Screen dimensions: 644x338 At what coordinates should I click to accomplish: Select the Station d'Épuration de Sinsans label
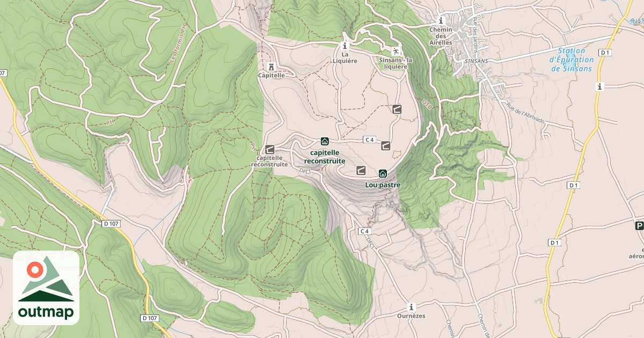click(572, 60)
